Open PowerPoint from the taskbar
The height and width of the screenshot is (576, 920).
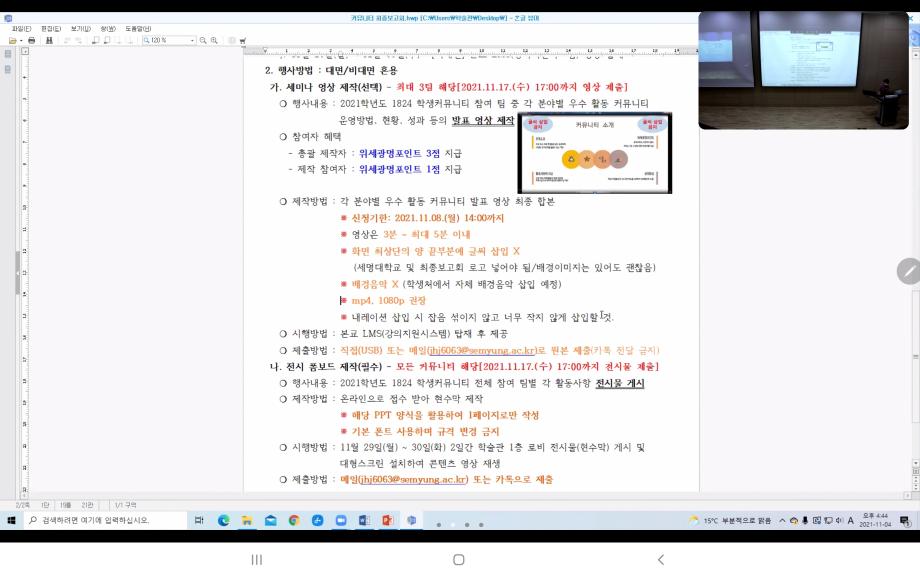coord(386,521)
